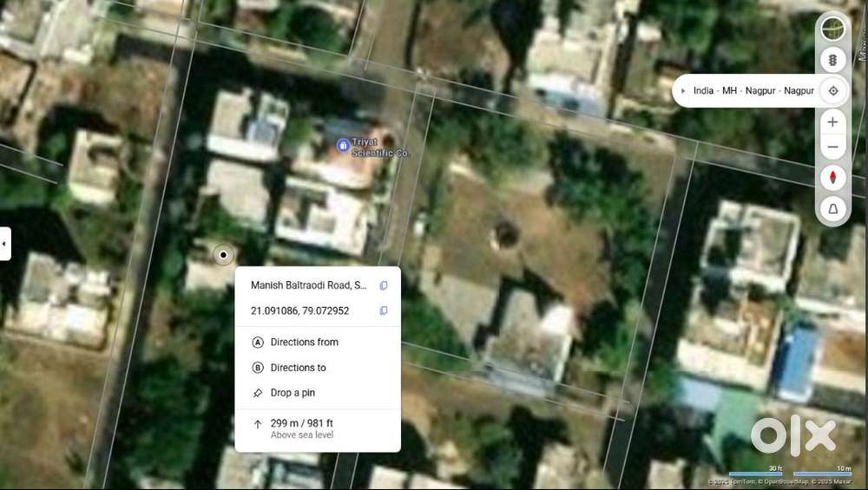868x490 pixels.
Task: Reset map orientation with red compass
Action: [x=832, y=178]
